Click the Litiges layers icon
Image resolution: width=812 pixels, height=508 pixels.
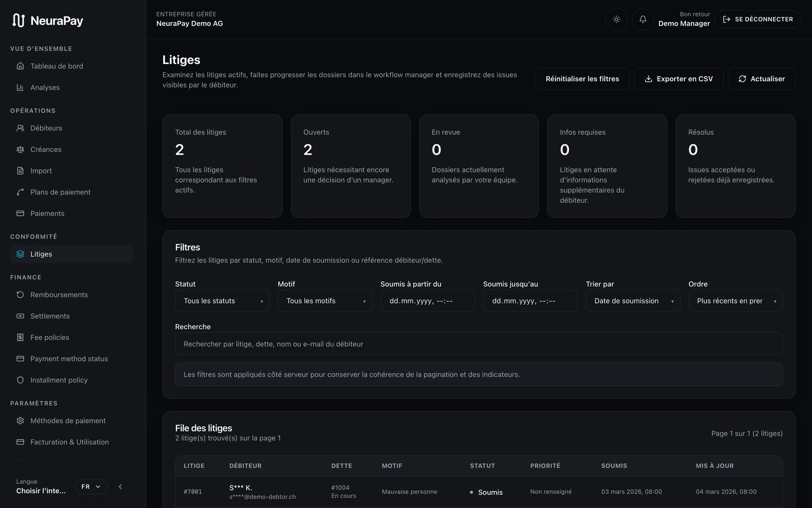(x=20, y=254)
